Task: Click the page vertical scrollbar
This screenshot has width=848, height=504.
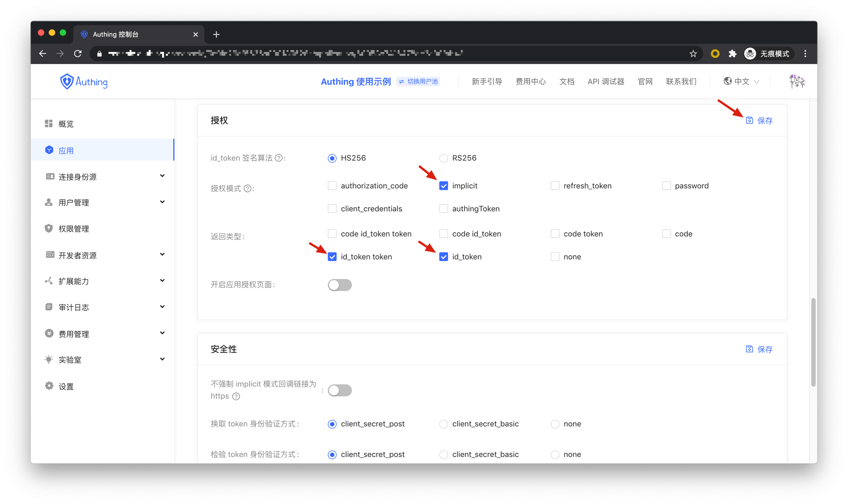Action: (813, 342)
